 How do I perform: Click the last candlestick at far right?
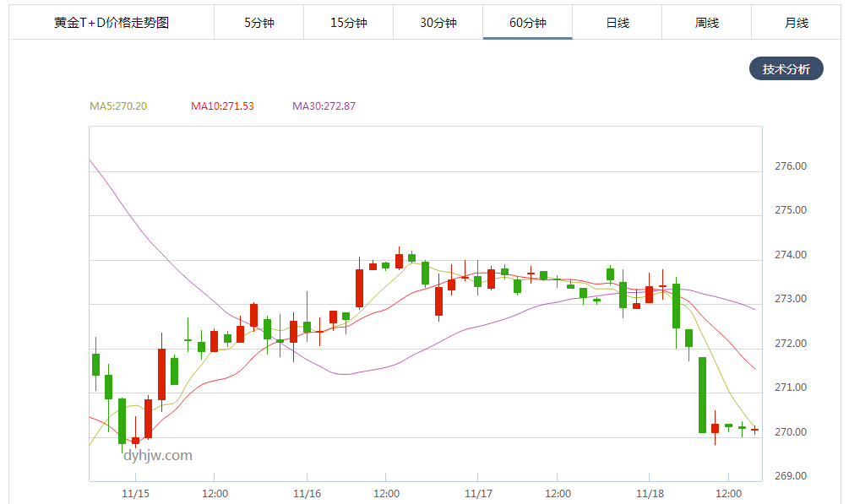coord(754,430)
